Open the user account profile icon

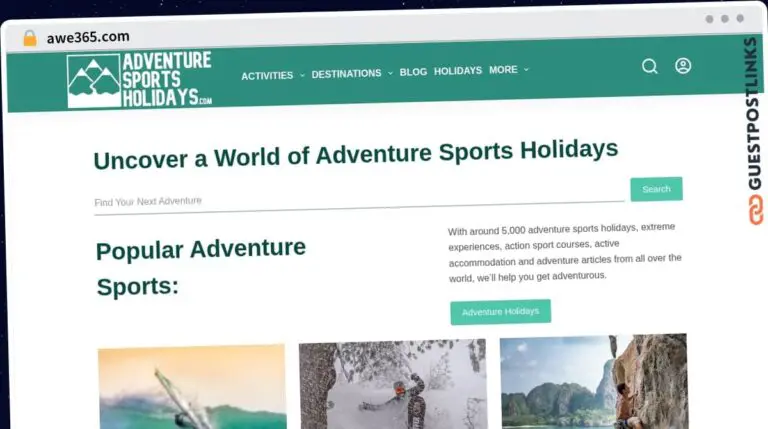(683, 66)
